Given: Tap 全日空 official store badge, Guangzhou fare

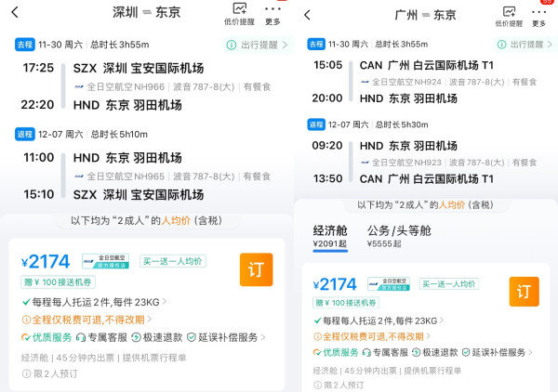Looking at the screenshot, I should pyautogui.click(x=389, y=284).
